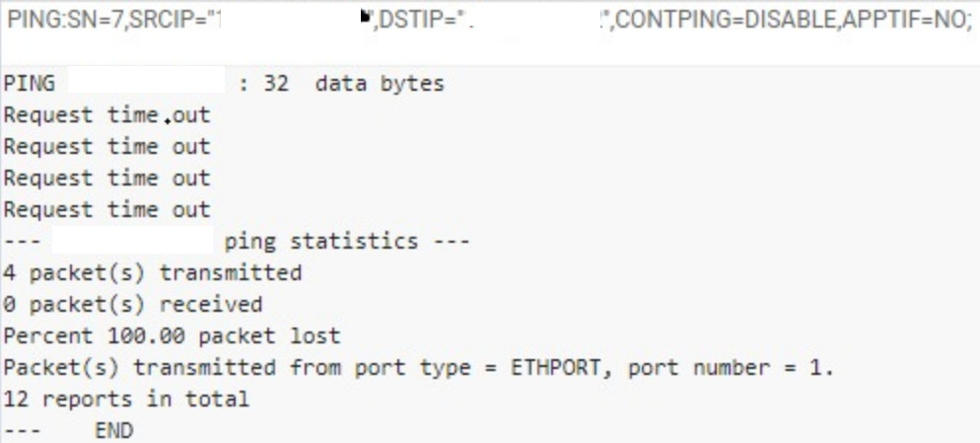980x443 pixels.
Task: Click '12 reports in total' line
Action: tap(126, 399)
